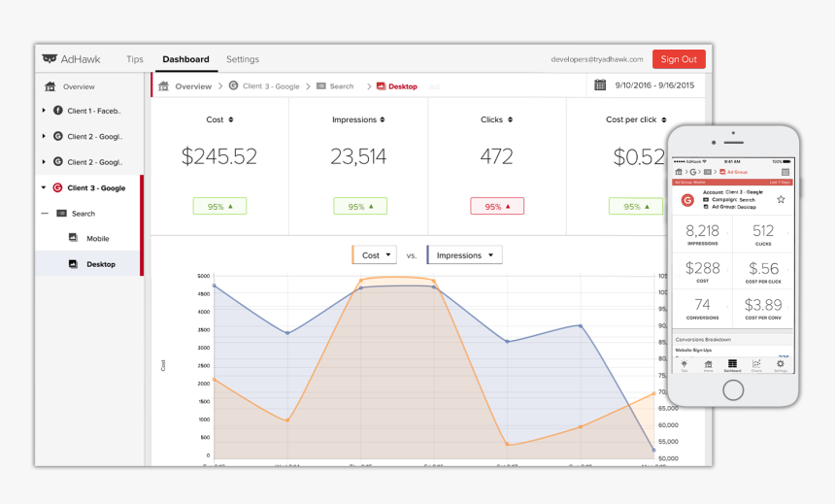The height and width of the screenshot is (504, 835).
Task: Expand second Client 2 - Google tree arrow
Action: tap(44, 161)
